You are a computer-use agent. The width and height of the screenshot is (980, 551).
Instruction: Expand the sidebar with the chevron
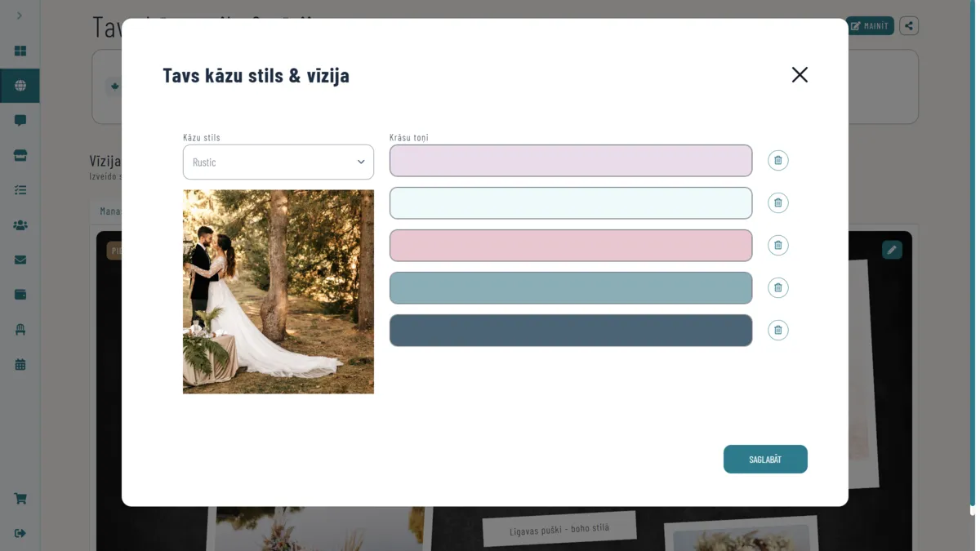coord(20,16)
